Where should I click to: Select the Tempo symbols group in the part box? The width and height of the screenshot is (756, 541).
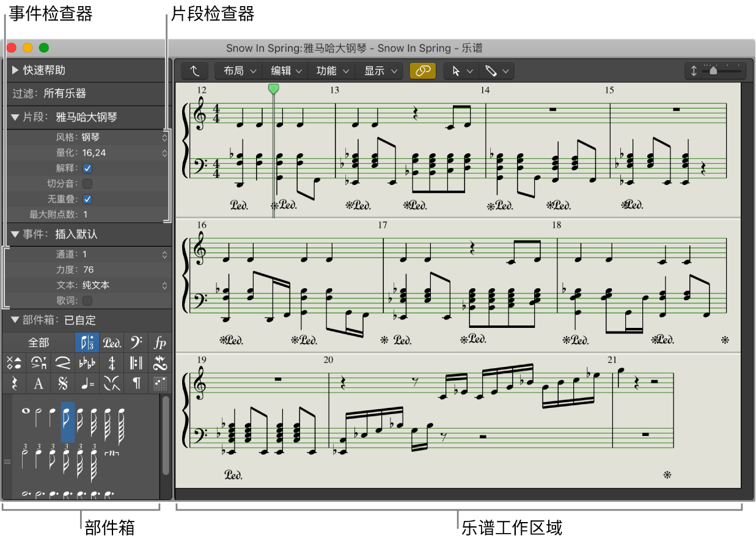[87, 383]
